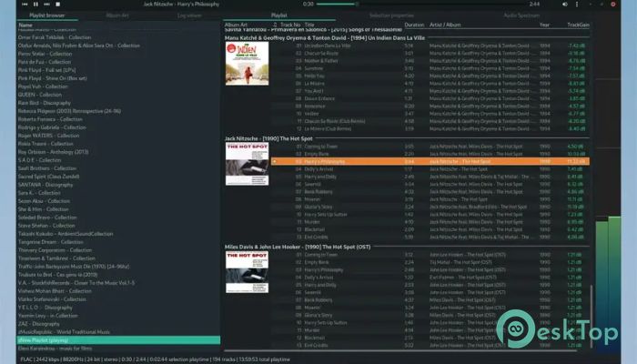Open the Pink Floyd - Shine On (Box set) playlist
This screenshot has height=364, width=637.
tap(53, 78)
